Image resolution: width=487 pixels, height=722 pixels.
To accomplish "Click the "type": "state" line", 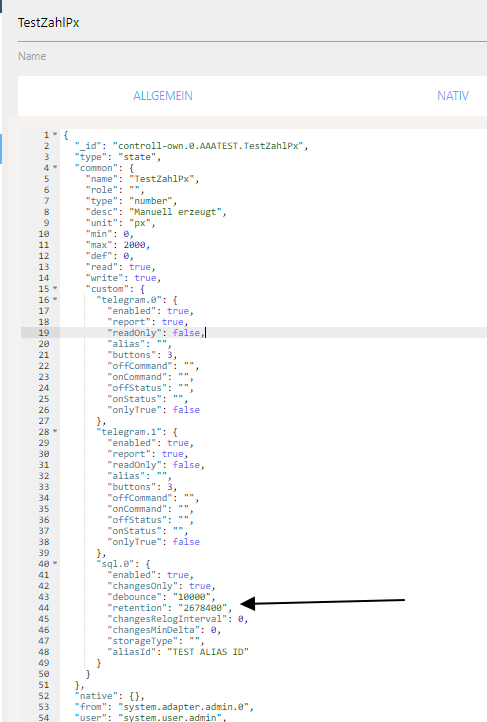I will (x=118, y=157).
